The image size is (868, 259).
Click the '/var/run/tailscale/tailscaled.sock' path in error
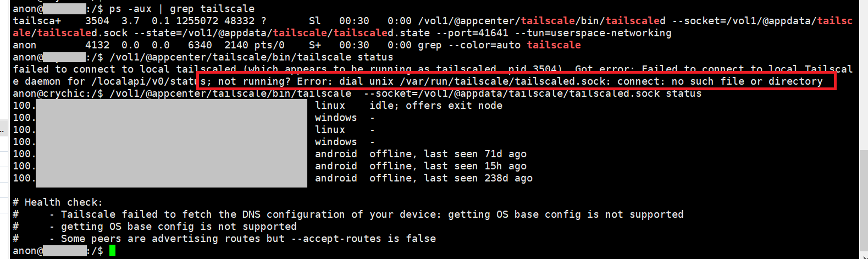[x=502, y=81]
